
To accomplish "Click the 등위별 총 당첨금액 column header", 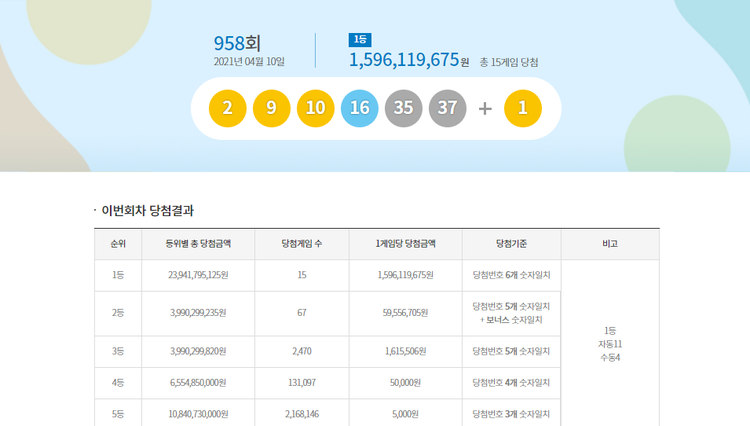I will [x=198, y=244].
